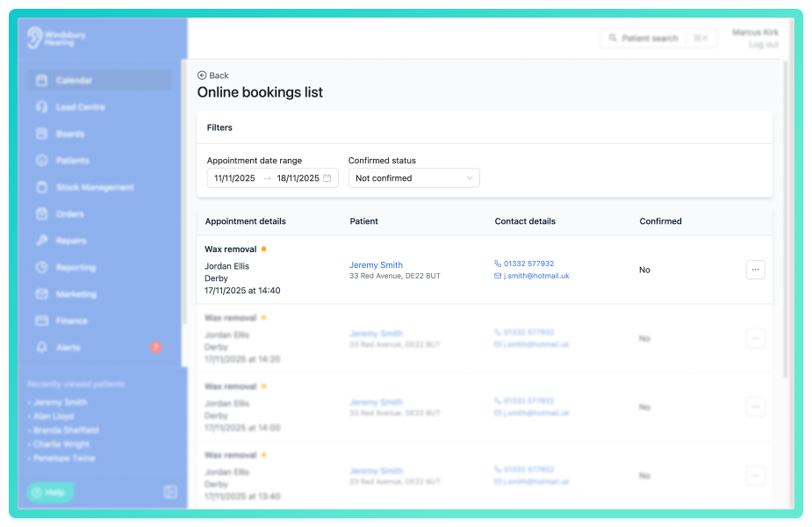Click the orange status dot in 14:40 row
The image size is (812, 527).
coord(263,249)
